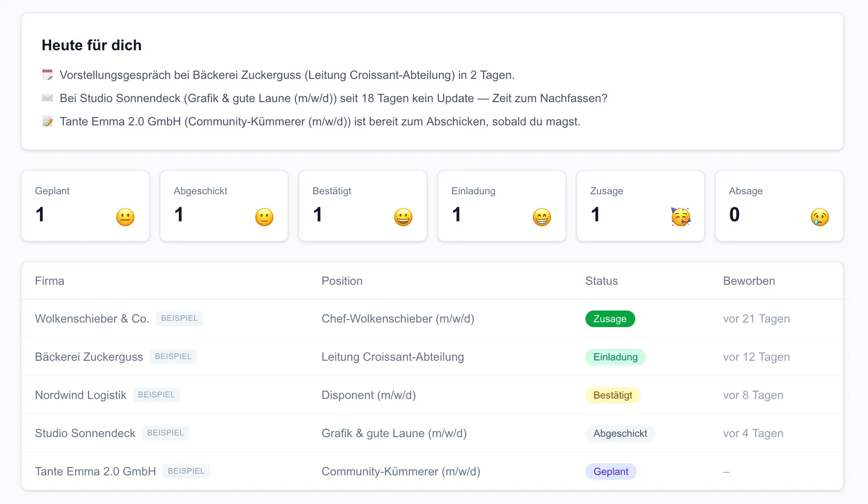Click the neutral face emoji in Geplant card
The width and height of the screenshot is (868, 504).
click(125, 217)
